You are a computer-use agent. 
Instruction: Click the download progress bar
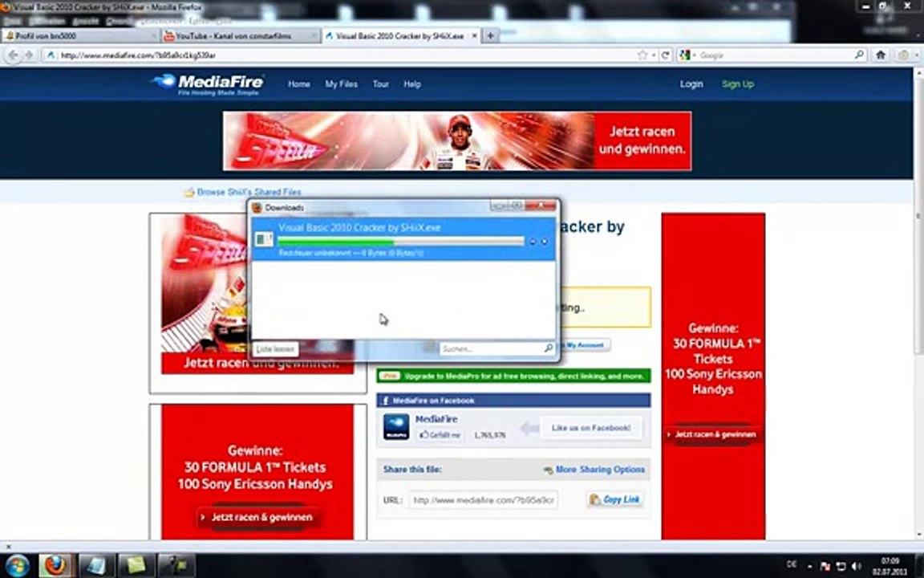[401, 241]
